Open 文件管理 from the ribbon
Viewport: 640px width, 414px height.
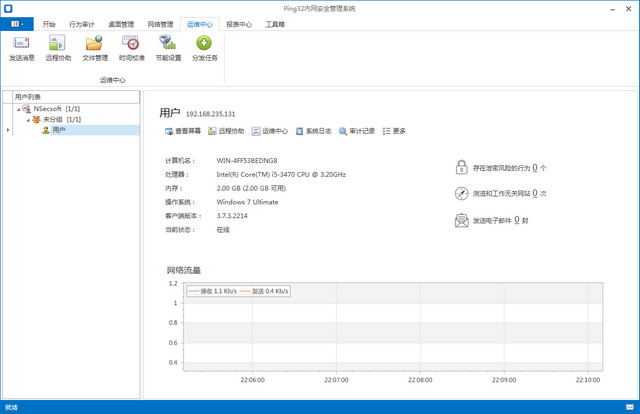[x=95, y=47]
